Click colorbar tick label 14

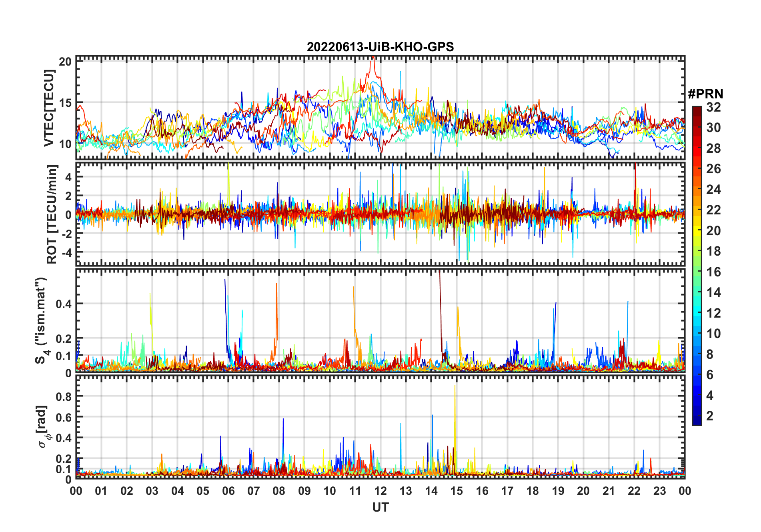pos(713,292)
